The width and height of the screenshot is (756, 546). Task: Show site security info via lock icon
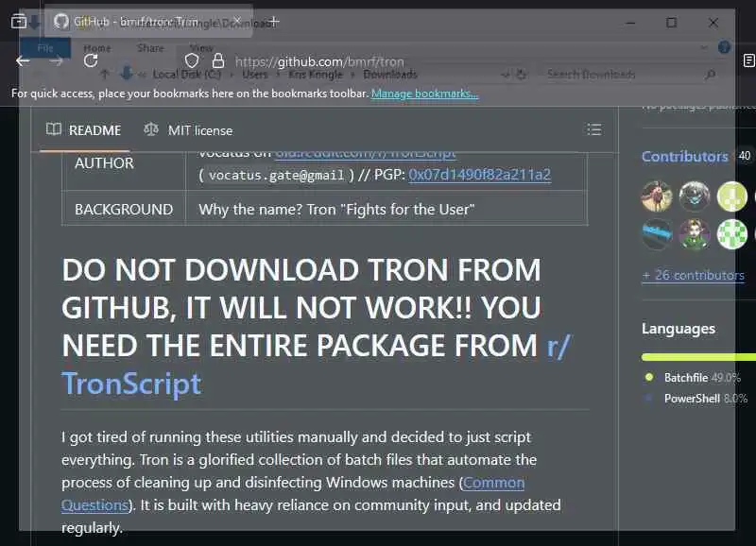click(x=218, y=61)
